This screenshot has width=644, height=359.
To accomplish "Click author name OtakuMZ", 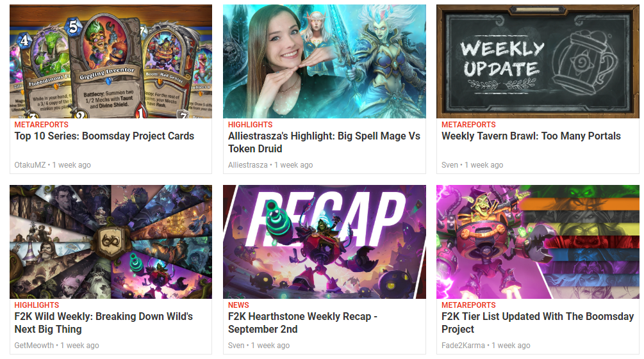I will coord(30,165).
